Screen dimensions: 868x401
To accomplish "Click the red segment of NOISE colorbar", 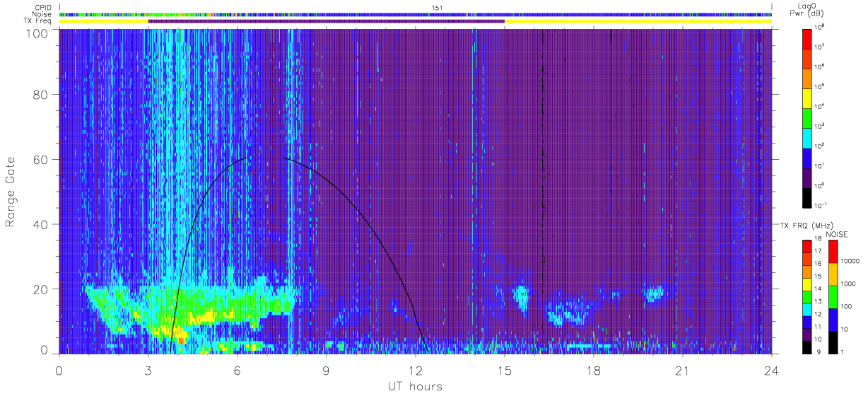I will click(x=833, y=252).
